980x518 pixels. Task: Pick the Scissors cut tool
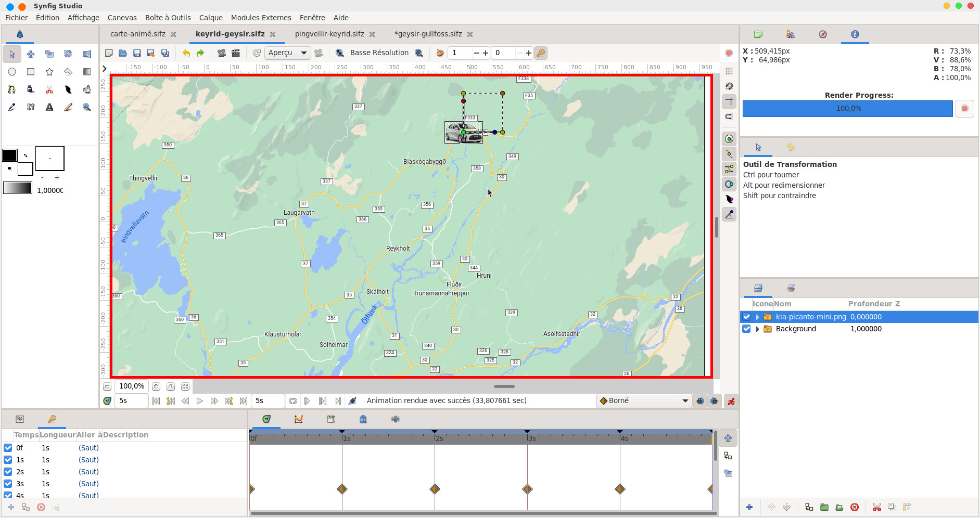pyautogui.click(x=49, y=89)
